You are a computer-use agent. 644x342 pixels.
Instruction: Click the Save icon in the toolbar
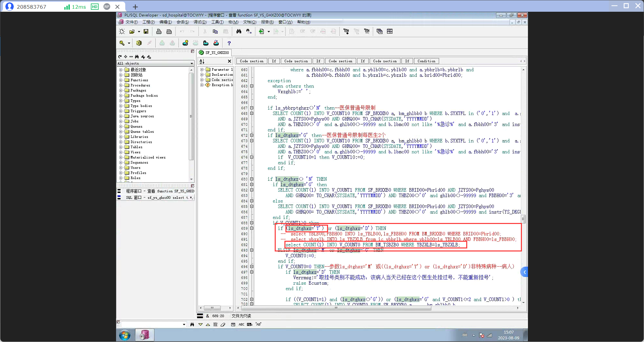[x=146, y=32]
